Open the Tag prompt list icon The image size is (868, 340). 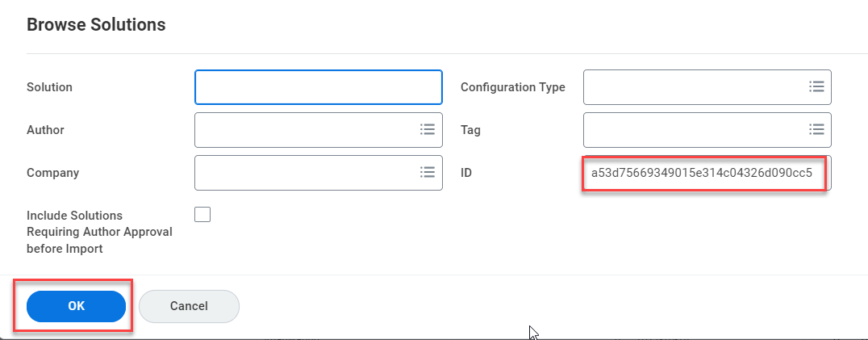click(816, 129)
